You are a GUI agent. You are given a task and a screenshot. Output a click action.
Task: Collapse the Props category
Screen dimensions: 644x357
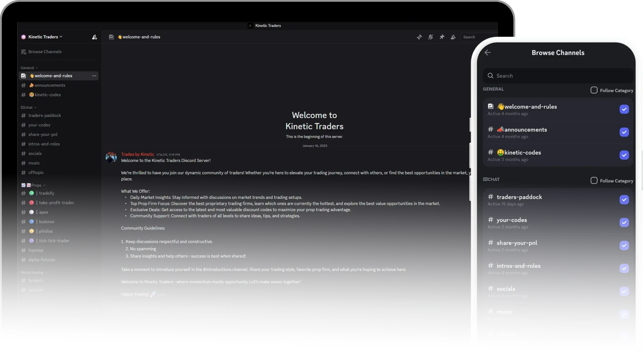33,185
